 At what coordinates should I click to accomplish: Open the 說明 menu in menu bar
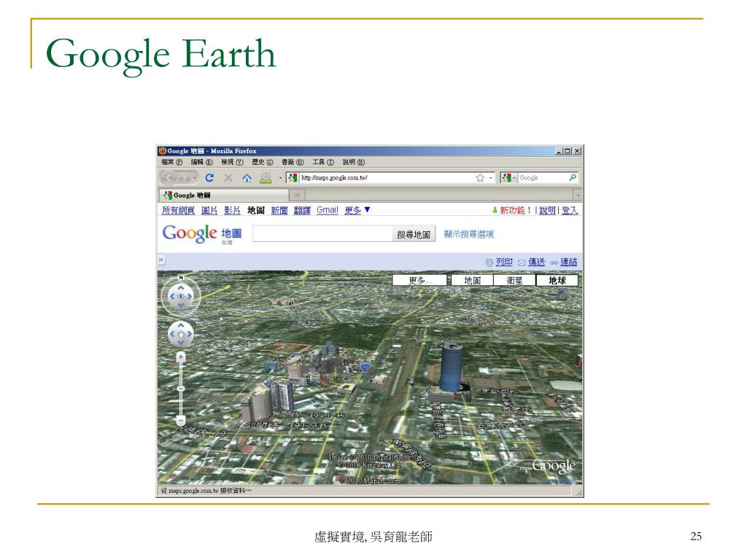coord(354,163)
